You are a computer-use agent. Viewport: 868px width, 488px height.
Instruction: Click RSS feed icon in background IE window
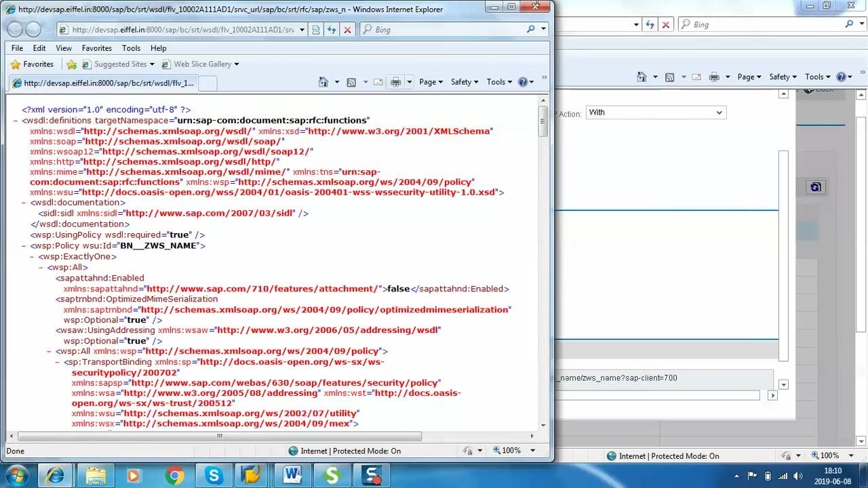[x=669, y=77]
